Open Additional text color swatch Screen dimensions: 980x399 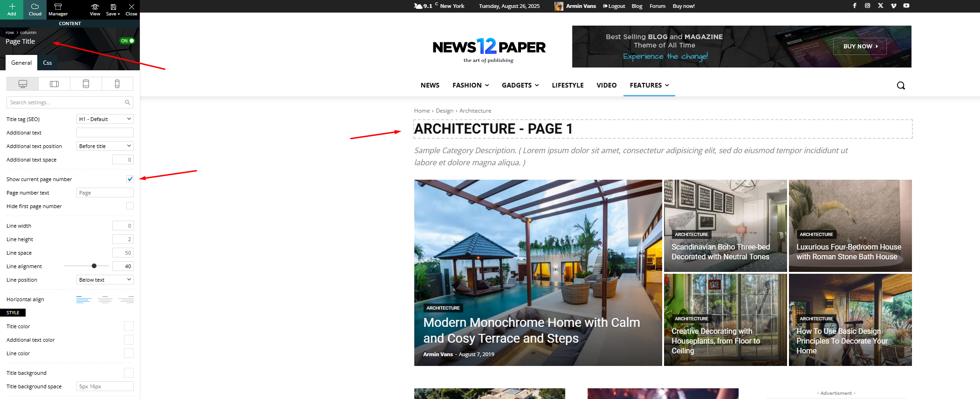click(x=129, y=340)
